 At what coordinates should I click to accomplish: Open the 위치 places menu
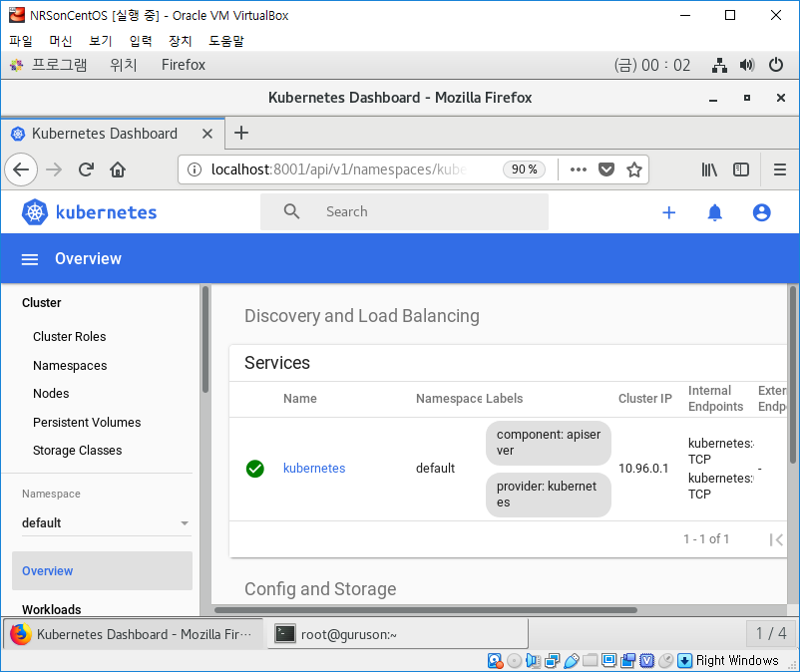[x=124, y=65]
